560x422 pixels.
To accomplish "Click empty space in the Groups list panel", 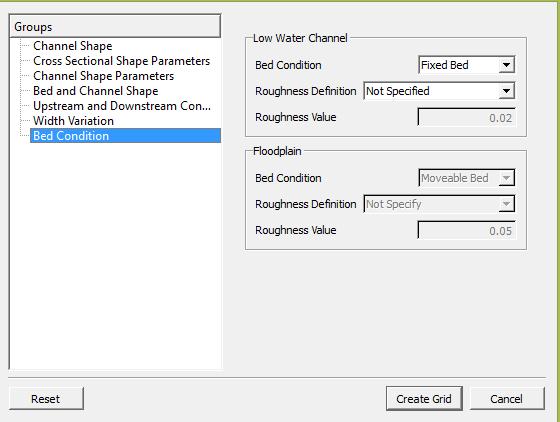I will (114, 253).
